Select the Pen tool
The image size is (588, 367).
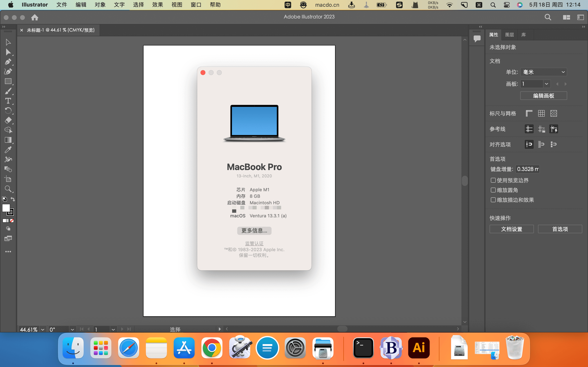(x=8, y=62)
